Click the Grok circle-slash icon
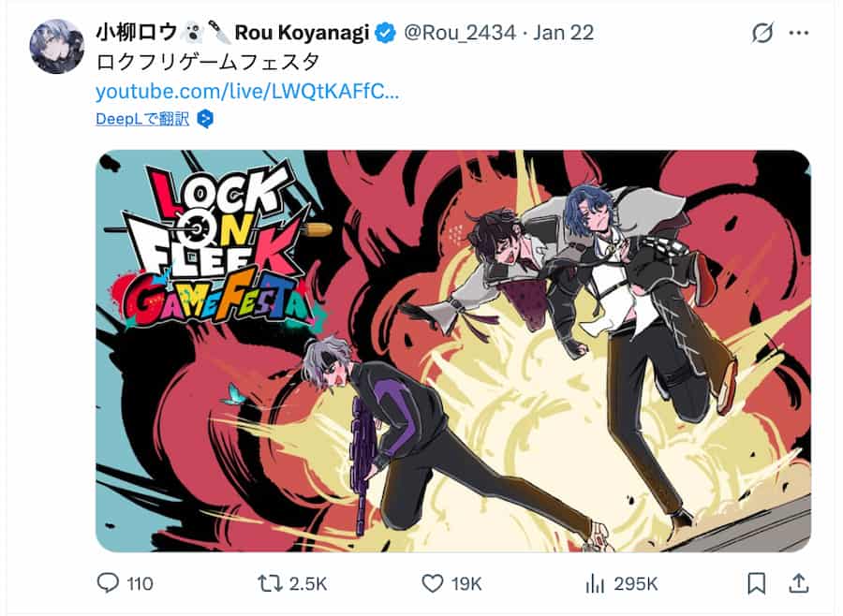The image size is (843, 616). pos(762,33)
